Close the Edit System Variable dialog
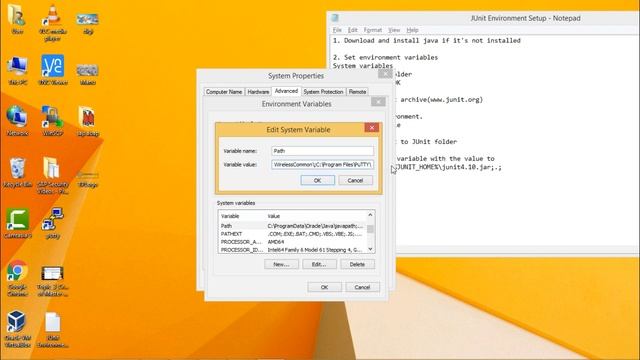 pyautogui.click(x=372, y=128)
